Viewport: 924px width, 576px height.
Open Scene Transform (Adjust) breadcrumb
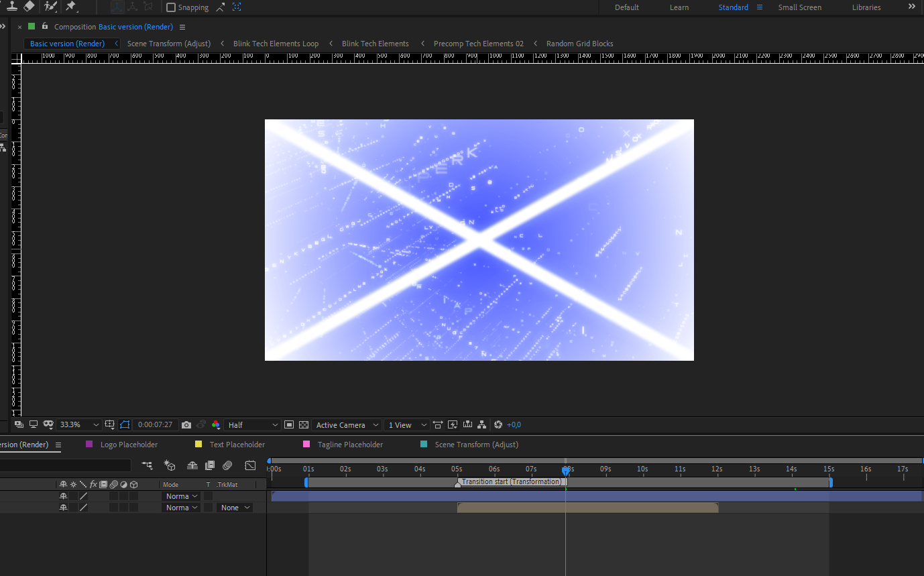pyautogui.click(x=169, y=44)
